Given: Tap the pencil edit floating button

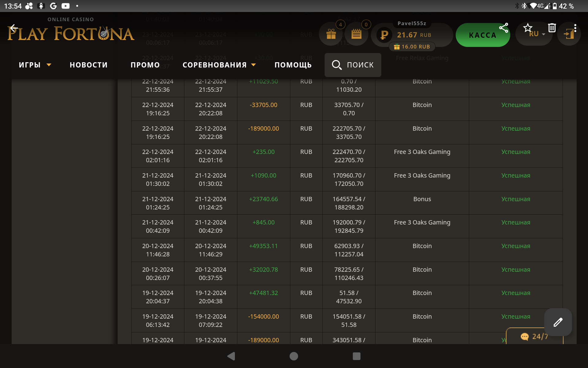Looking at the screenshot, I should click(558, 322).
